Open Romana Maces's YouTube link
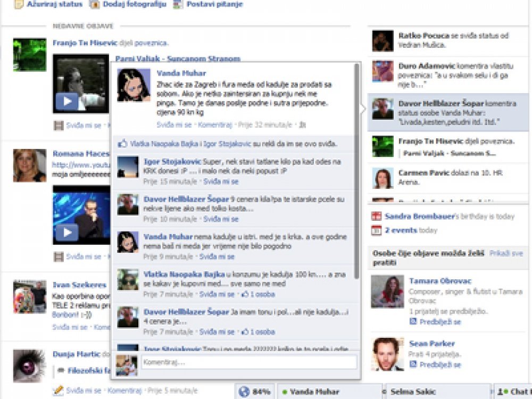Viewport: 532px width, 399px height. click(x=81, y=165)
